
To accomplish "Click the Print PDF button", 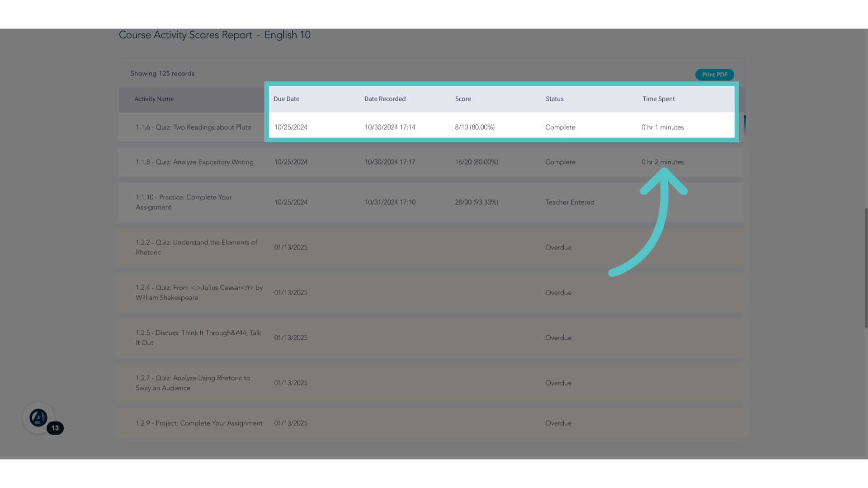I will tap(714, 75).
